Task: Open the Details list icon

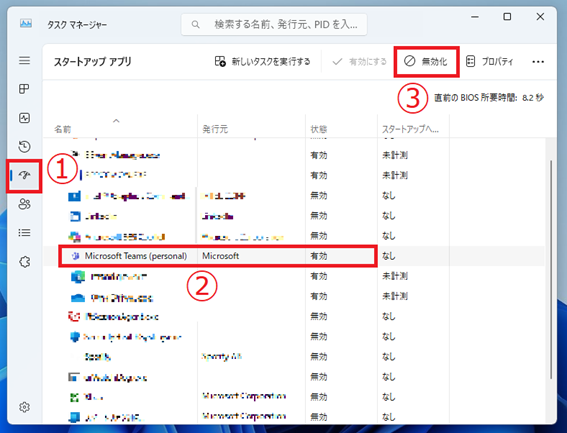Action: click(x=24, y=233)
